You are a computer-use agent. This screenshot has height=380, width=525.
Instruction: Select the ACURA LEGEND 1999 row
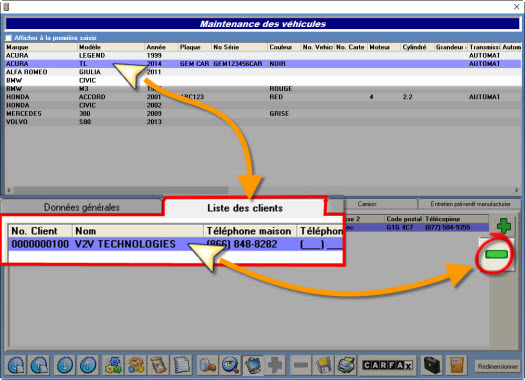pos(263,56)
